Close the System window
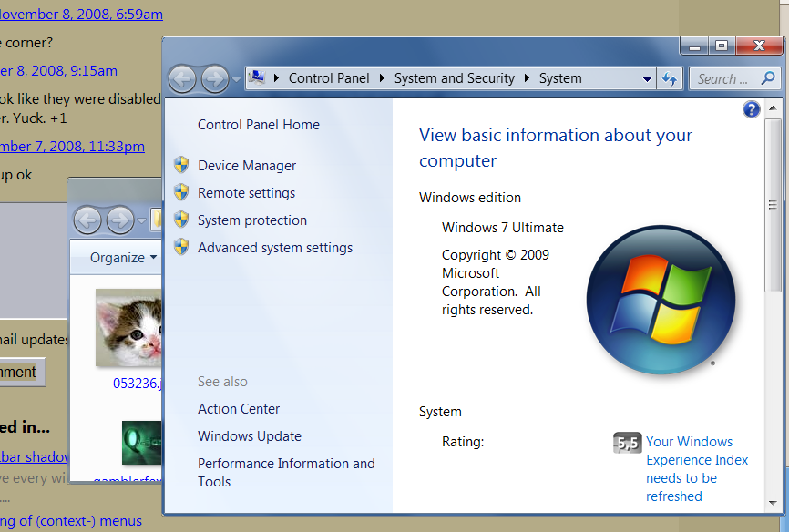The width and height of the screenshot is (789, 532). pos(759,46)
